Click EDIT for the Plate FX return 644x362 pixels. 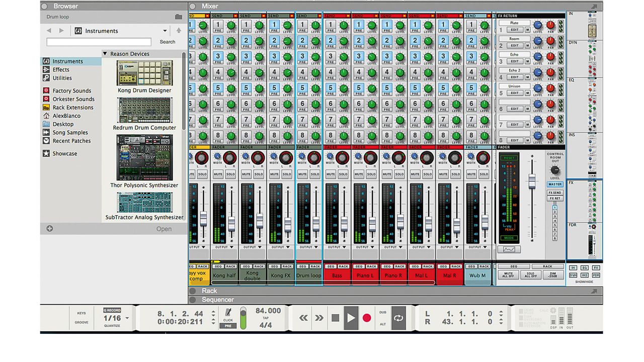(515, 30)
